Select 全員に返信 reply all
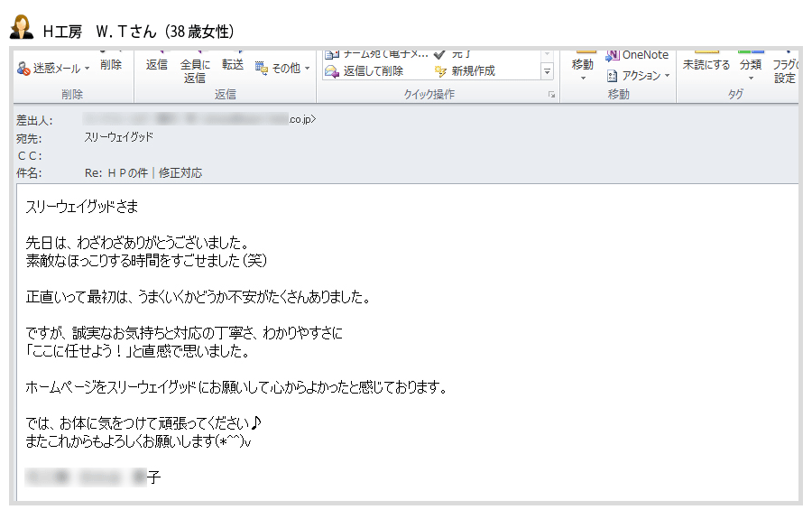This screenshot has height=519, width=812. coord(195,70)
